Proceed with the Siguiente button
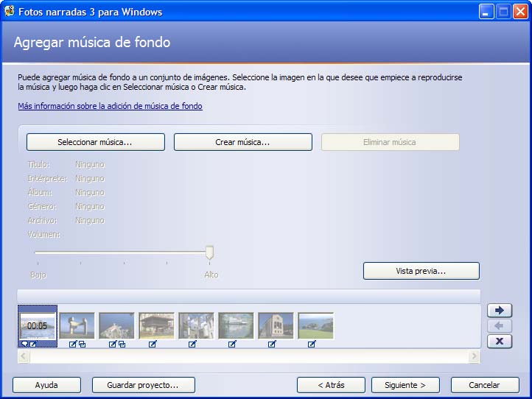Image resolution: width=532 pixels, height=399 pixels. 405,385
